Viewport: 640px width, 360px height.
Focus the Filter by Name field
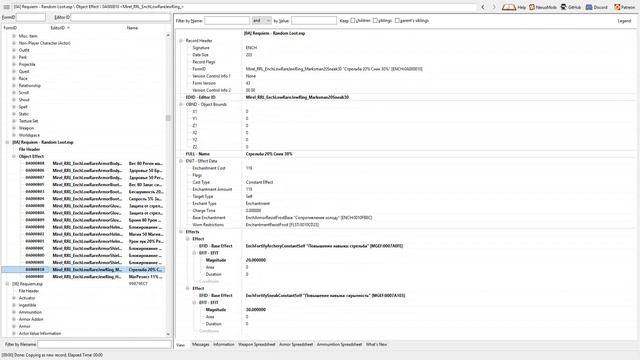click(227, 20)
